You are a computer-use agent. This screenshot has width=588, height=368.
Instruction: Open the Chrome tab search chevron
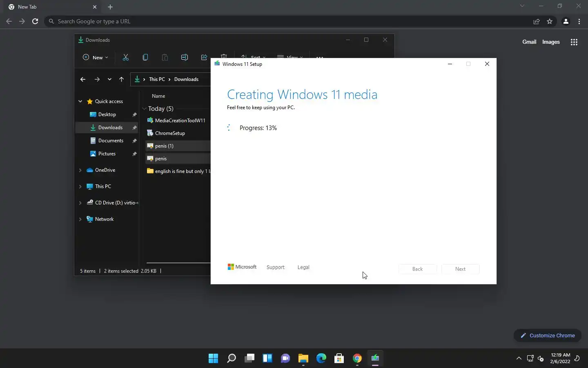point(522,6)
